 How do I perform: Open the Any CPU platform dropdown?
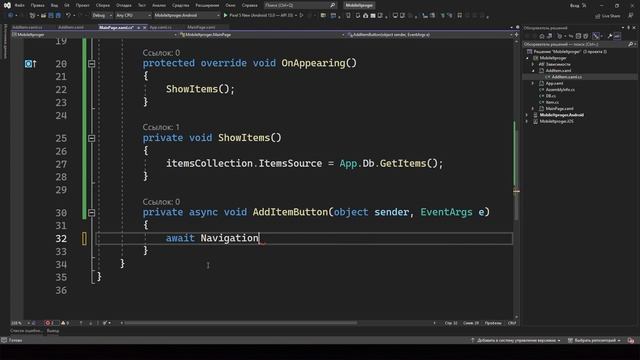pyautogui.click(x=133, y=16)
